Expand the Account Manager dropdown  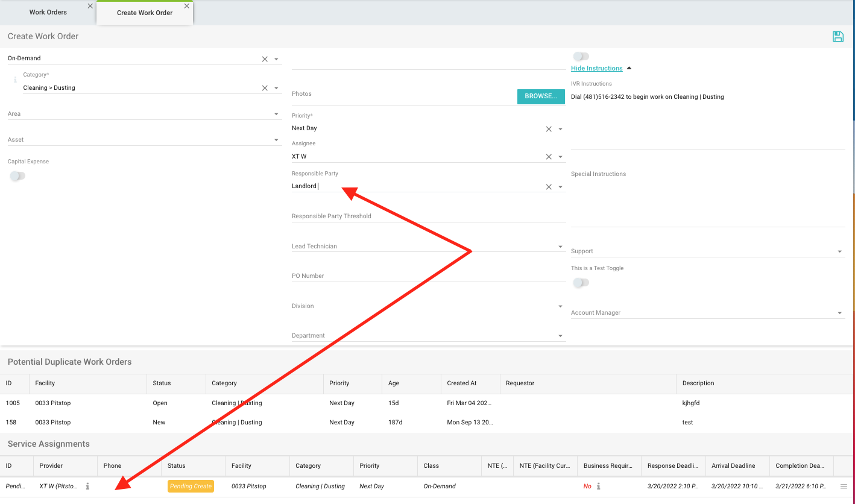[x=839, y=313]
